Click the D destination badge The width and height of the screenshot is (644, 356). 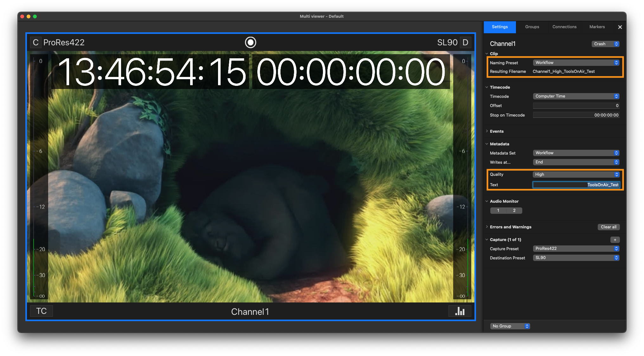pos(465,42)
